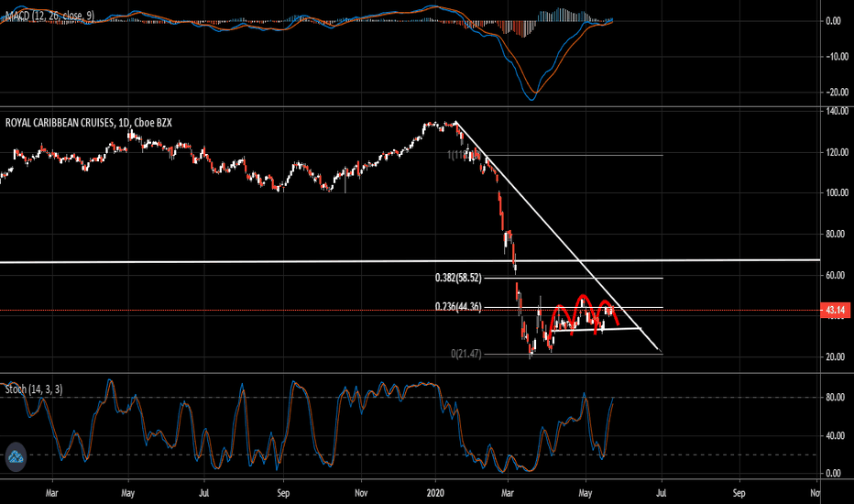The image size is (854, 504).
Task: Click the ROYAL CARIBBEAN CRUISES chart title
Action: click(x=88, y=123)
